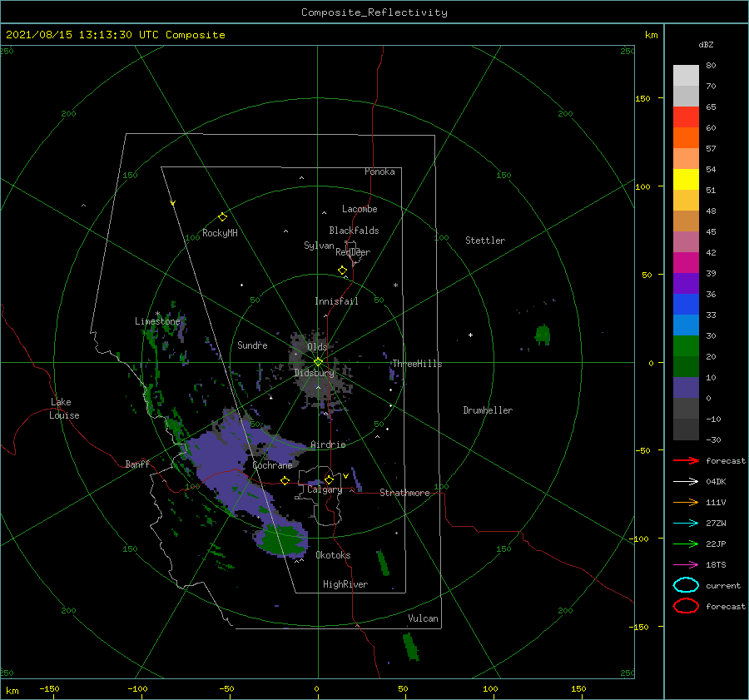Click the light blue 30-33 dBZ swatch
This screenshot has width=749, height=700.
(686, 325)
